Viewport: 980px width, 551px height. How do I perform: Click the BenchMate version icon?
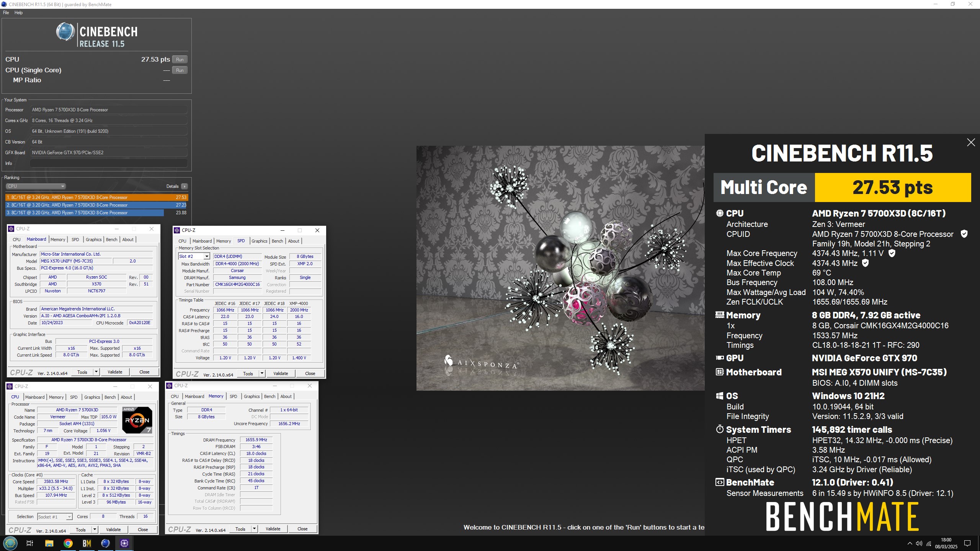[720, 482]
